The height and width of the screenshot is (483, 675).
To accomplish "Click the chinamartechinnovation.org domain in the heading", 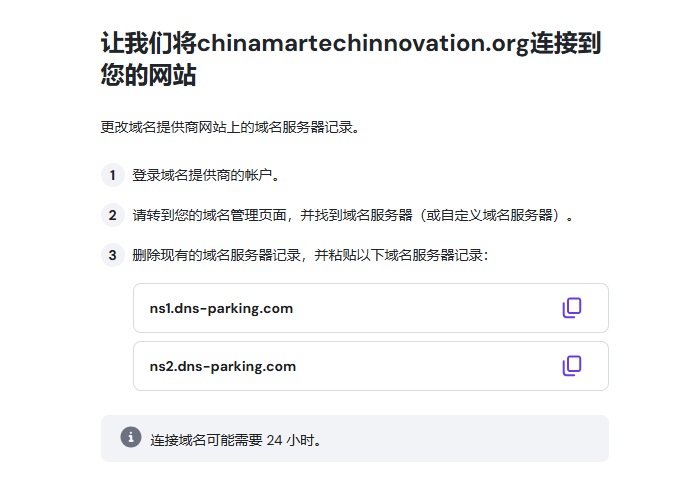I will [x=362, y=44].
